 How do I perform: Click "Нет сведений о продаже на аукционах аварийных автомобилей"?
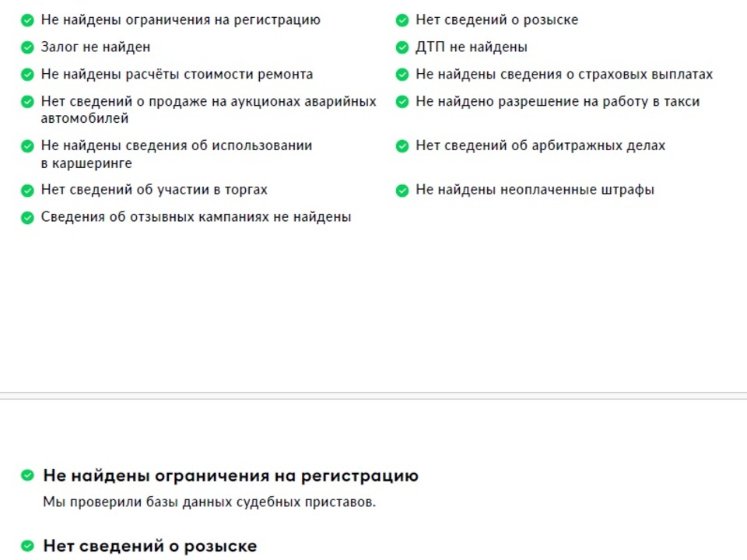click(x=208, y=110)
